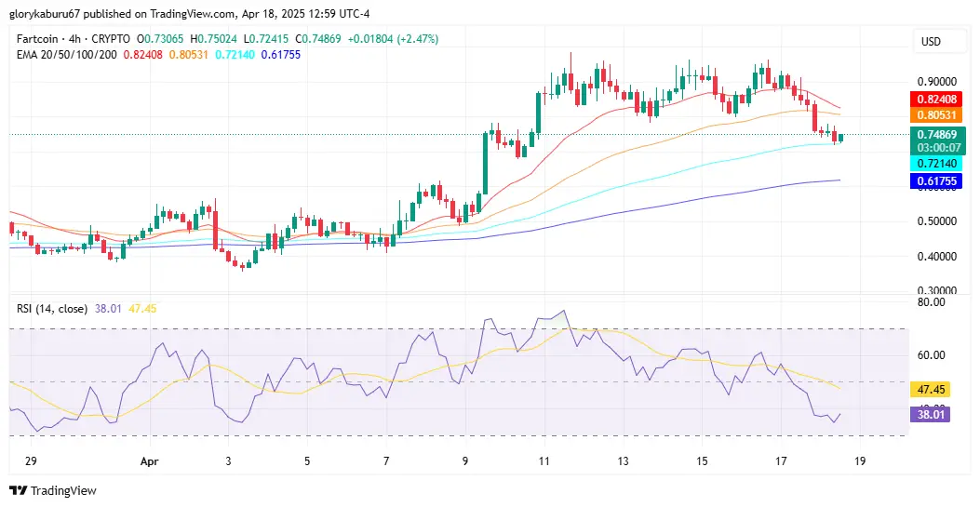Screen dimensions: 980x507
Task: Click the yellow 47.45 RSI average tag
Action: (x=930, y=390)
